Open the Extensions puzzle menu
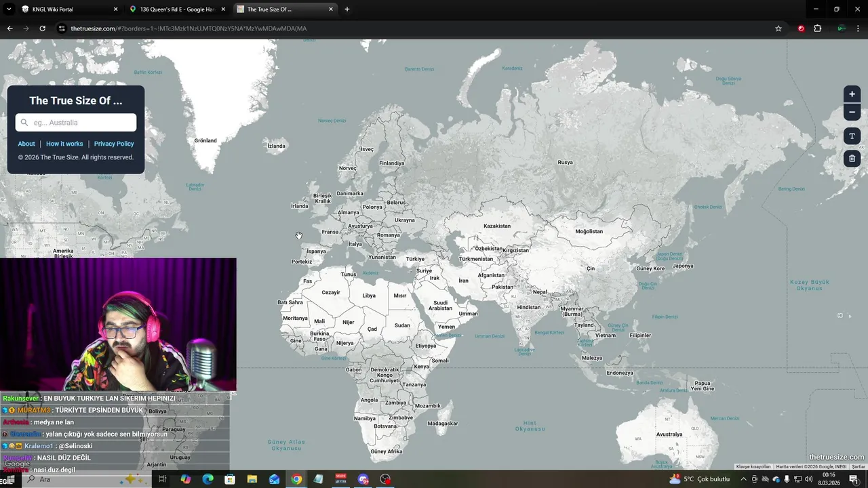868x488 pixels. [817, 28]
